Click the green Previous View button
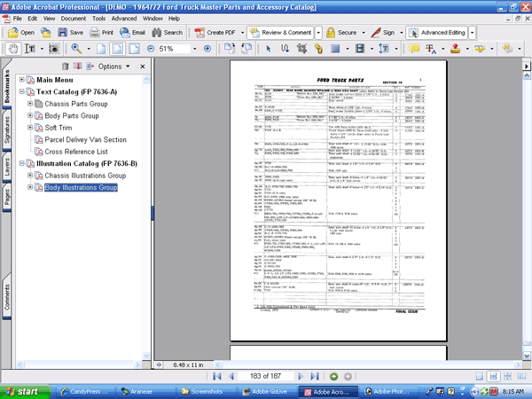This screenshot has height=399, width=532. tap(334, 376)
